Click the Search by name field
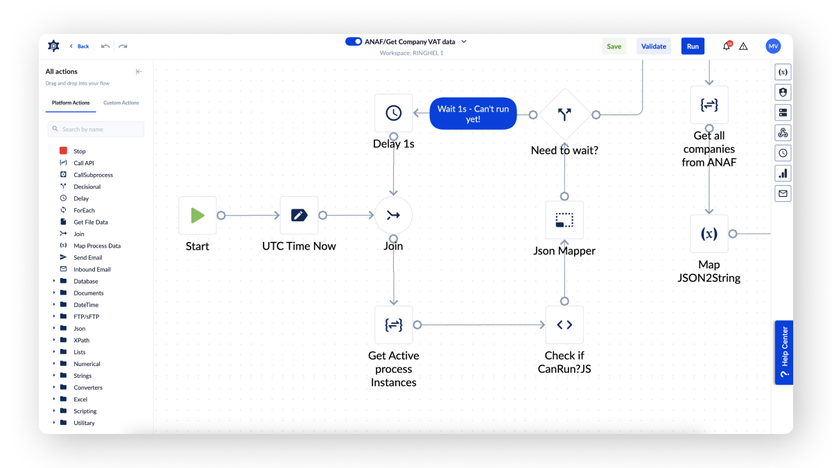 tap(97, 129)
